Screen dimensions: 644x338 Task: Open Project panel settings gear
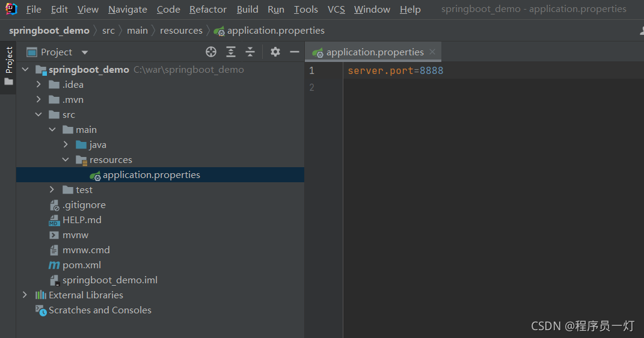[x=275, y=52]
